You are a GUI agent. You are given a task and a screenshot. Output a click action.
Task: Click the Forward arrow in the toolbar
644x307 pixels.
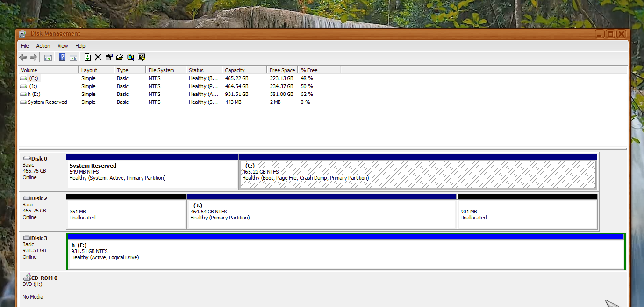coord(34,57)
